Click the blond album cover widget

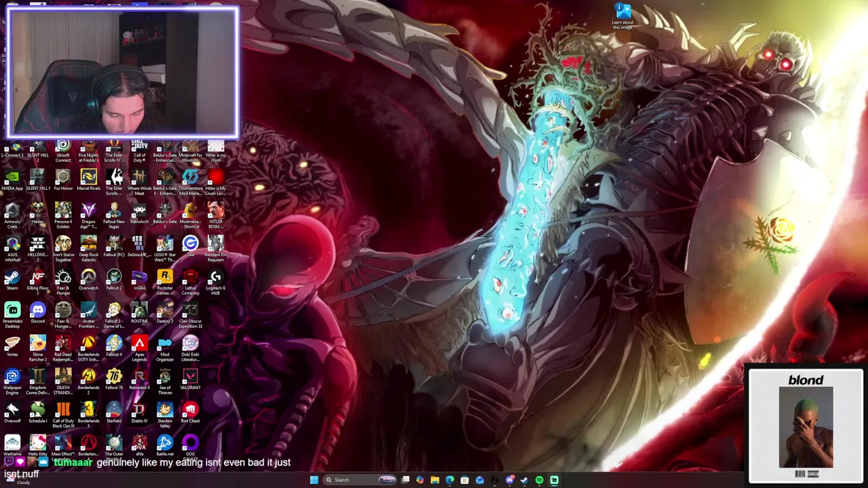pos(806,426)
